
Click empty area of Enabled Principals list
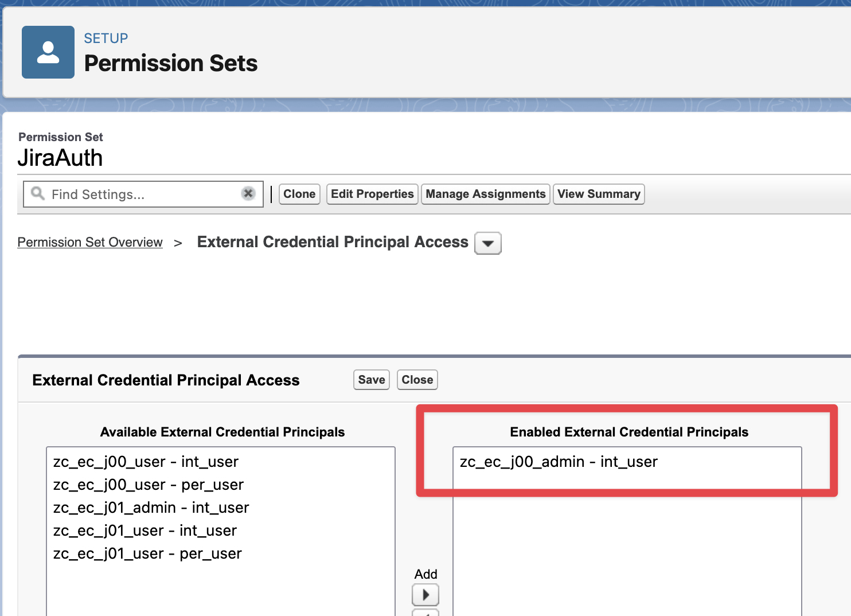pos(627,551)
